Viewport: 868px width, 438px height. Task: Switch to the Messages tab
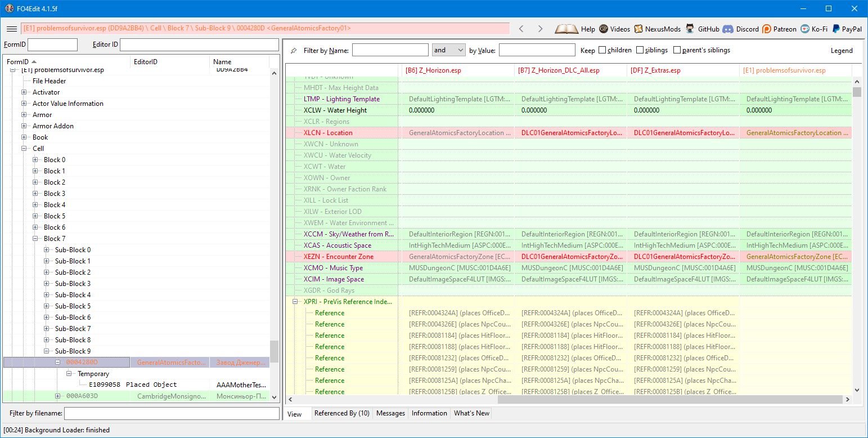coord(390,413)
